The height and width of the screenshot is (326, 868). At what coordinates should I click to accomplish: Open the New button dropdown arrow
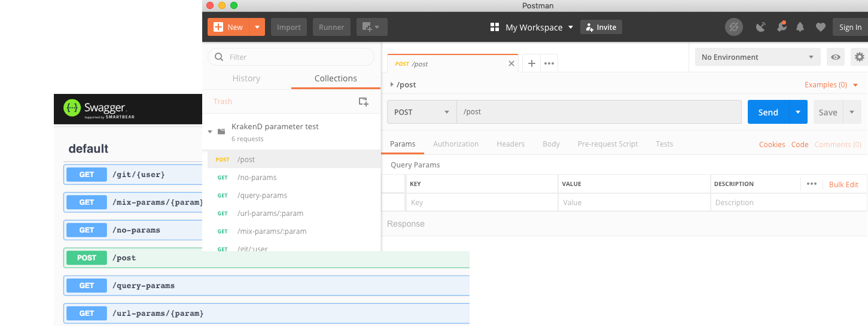click(x=257, y=27)
